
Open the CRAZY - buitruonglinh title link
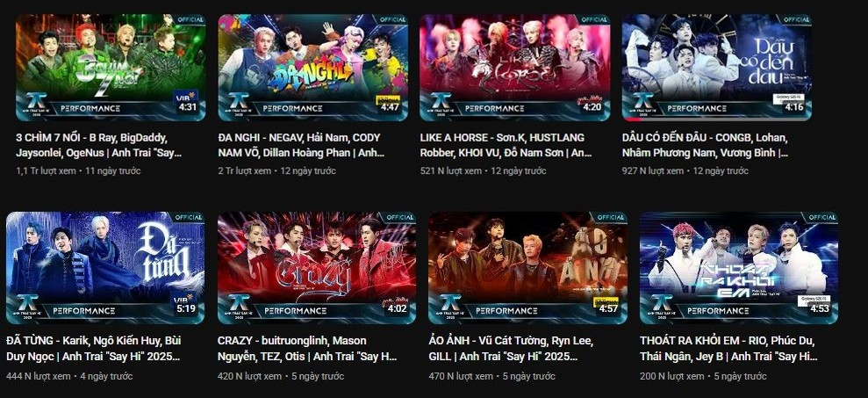(307, 348)
